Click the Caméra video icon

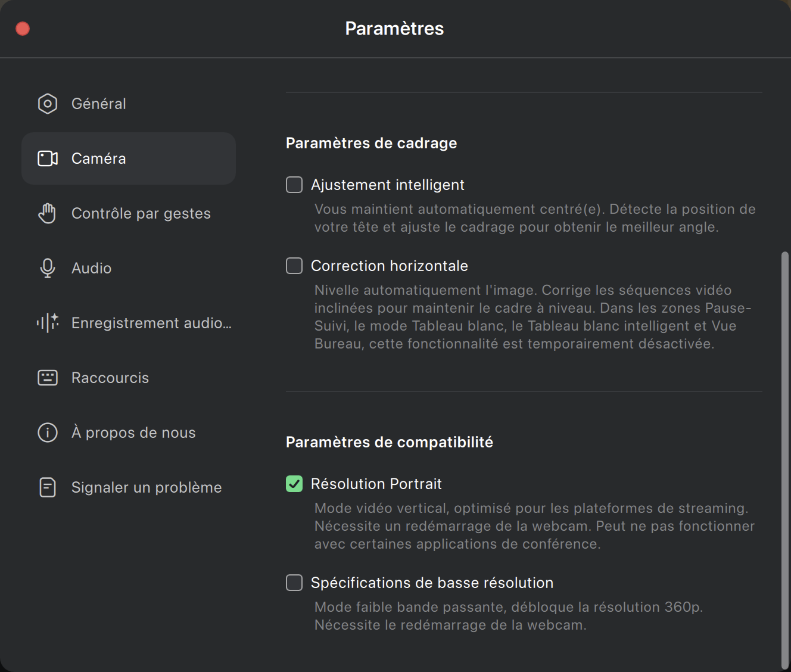(48, 158)
